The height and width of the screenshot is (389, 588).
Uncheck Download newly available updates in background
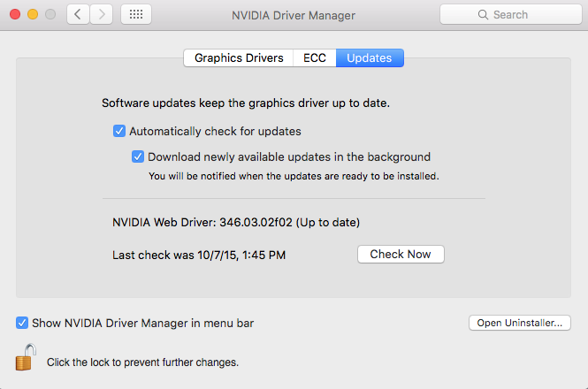tap(138, 157)
